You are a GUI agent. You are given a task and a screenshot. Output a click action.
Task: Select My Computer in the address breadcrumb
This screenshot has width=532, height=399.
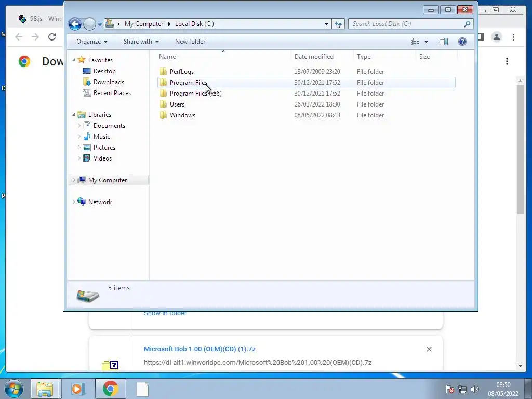[144, 24]
